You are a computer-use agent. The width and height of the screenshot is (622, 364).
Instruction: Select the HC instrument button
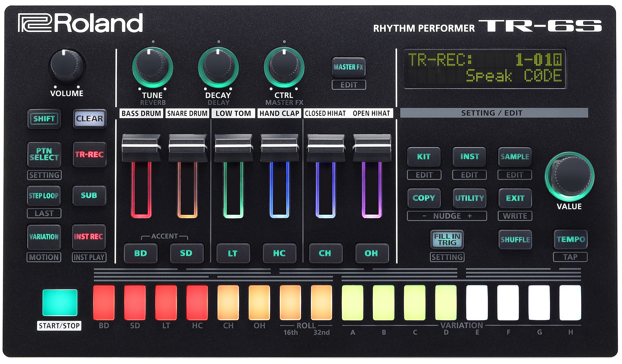[279, 253]
